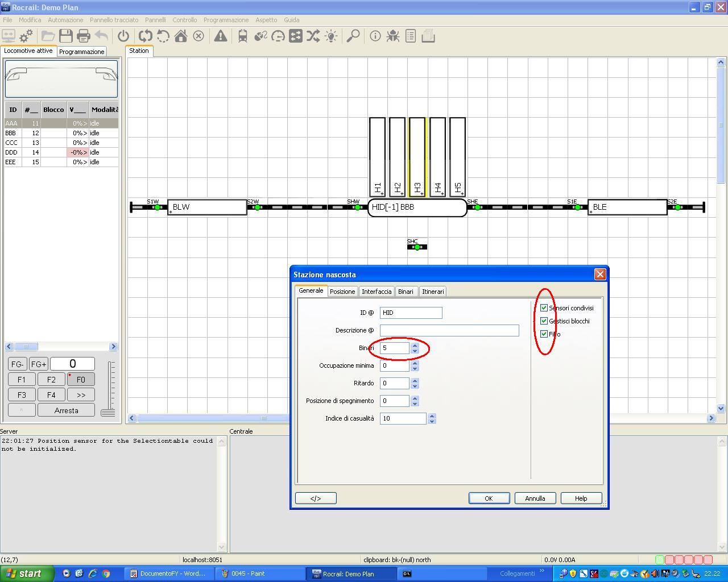728x582 pixels.
Task: Toggle the F3 function button
Action: (x=22, y=394)
